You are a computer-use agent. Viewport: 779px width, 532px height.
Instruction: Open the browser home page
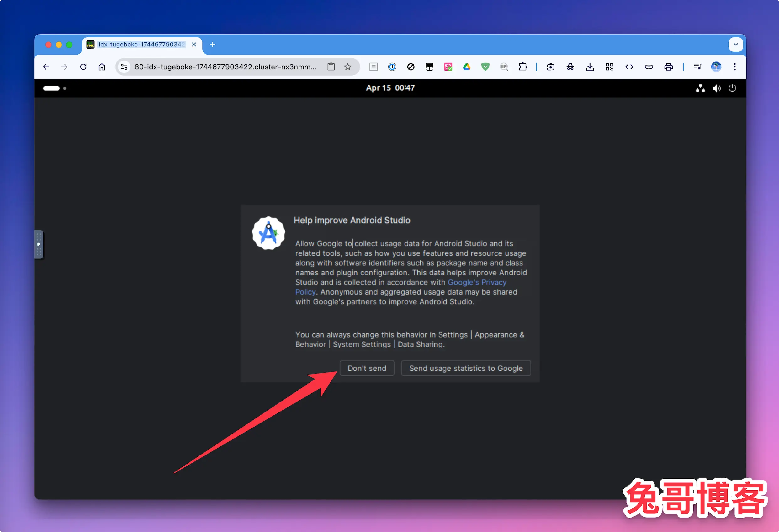pyautogui.click(x=102, y=67)
